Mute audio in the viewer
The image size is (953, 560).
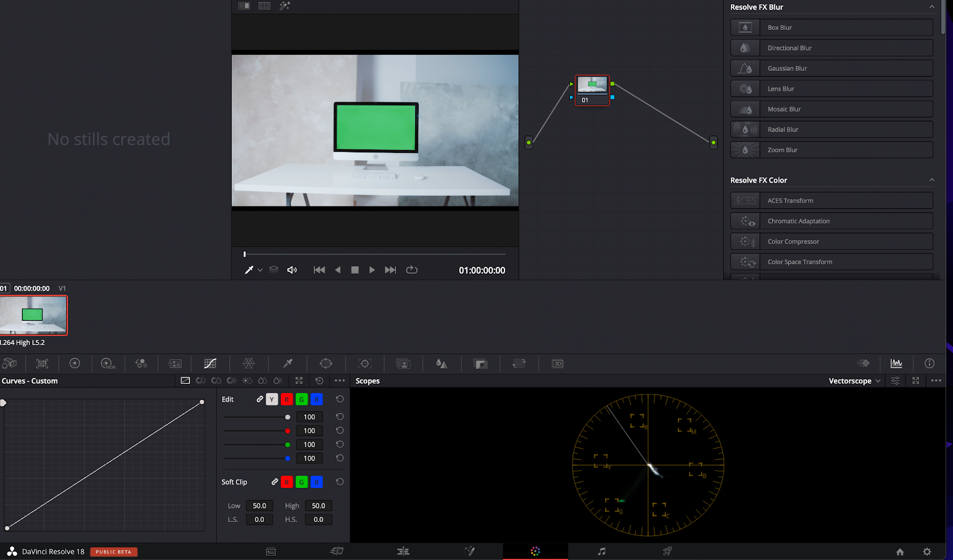click(291, 270)
